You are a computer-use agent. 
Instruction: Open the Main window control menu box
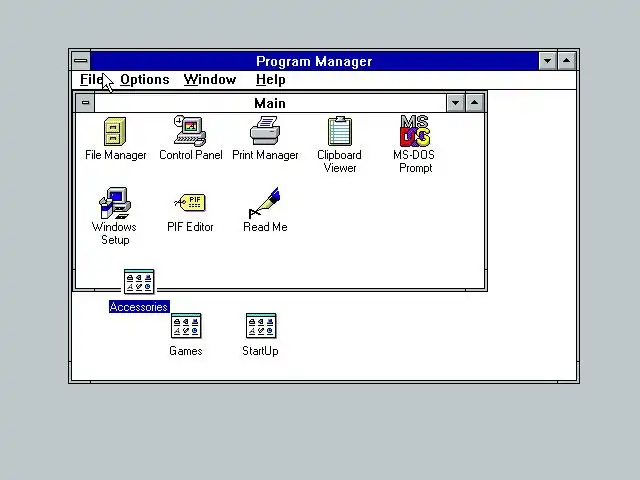click(x=85, y=103)
